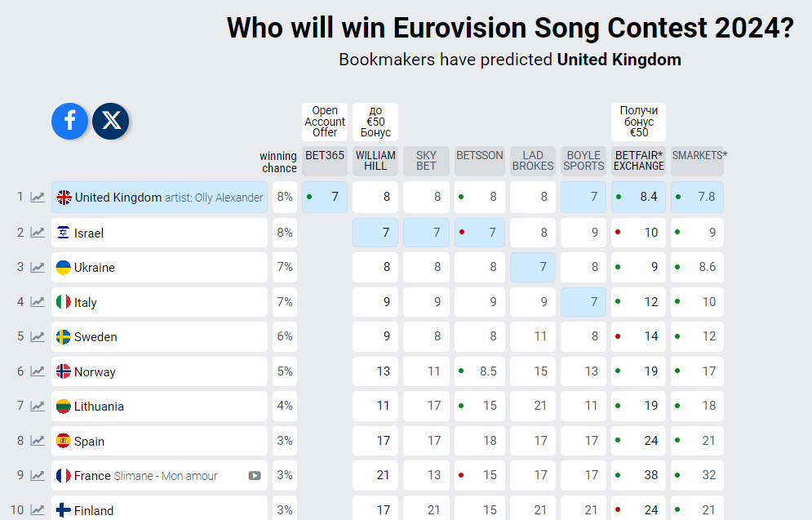Click the X (Twitter) share icon
Screen dimensions: 812x520
coord(111,121)
